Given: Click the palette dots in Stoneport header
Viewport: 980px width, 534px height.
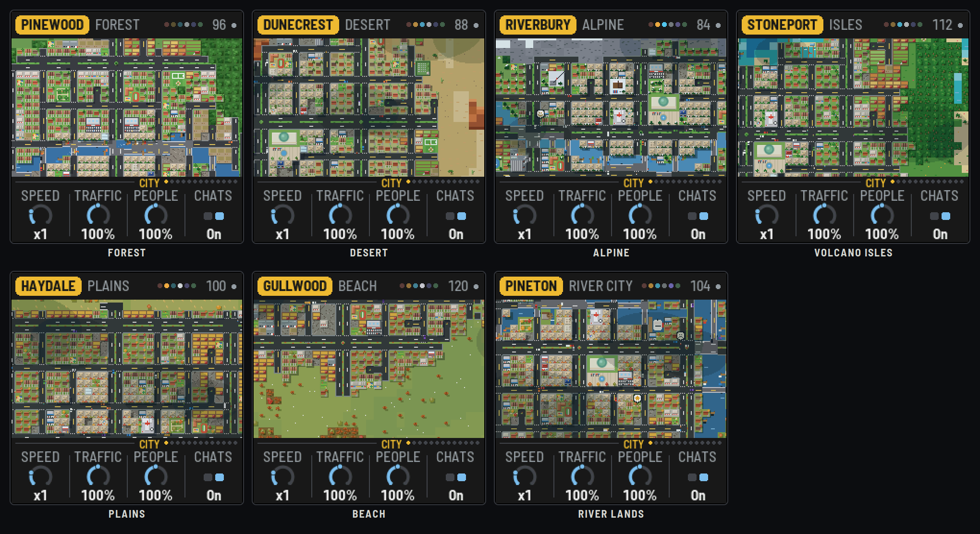Looking at the screenshot, I should coord(903,25).
